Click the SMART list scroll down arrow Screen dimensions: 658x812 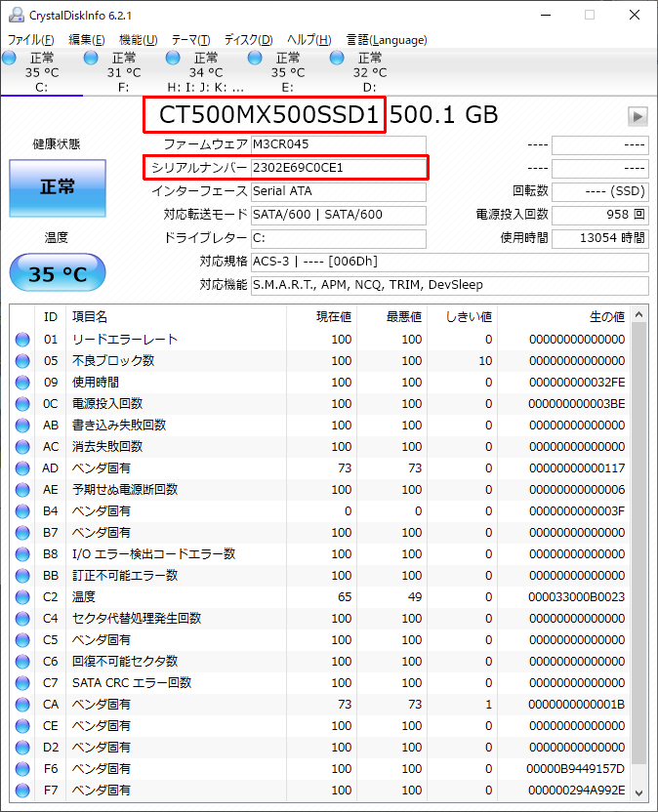click(x=638, y=792)
